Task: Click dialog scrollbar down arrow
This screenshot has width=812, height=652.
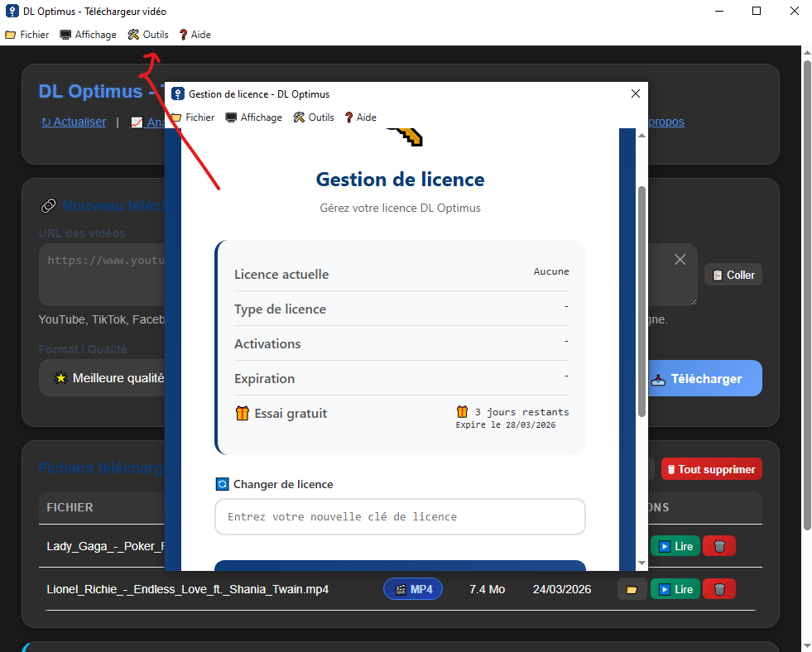Action: [x=641, y=563]
